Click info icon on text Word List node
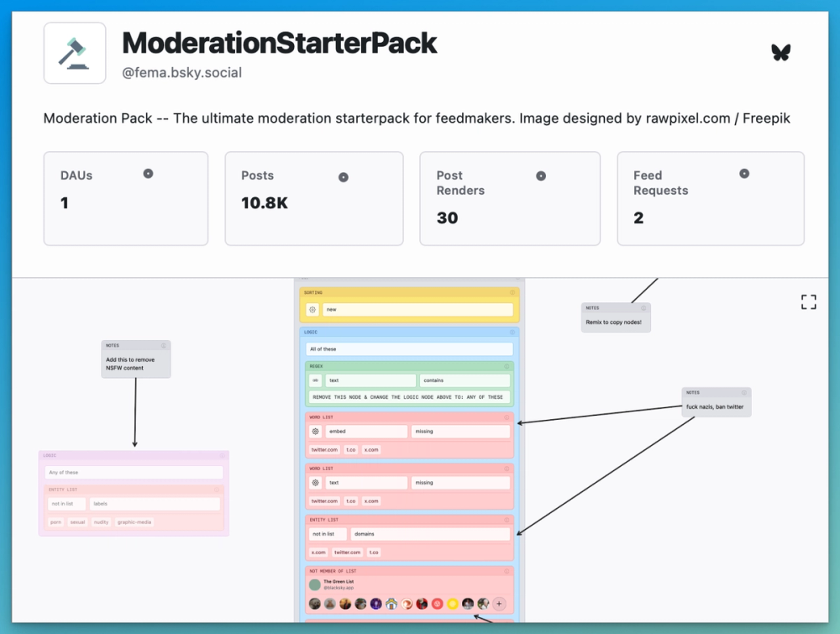 (507, 469)
